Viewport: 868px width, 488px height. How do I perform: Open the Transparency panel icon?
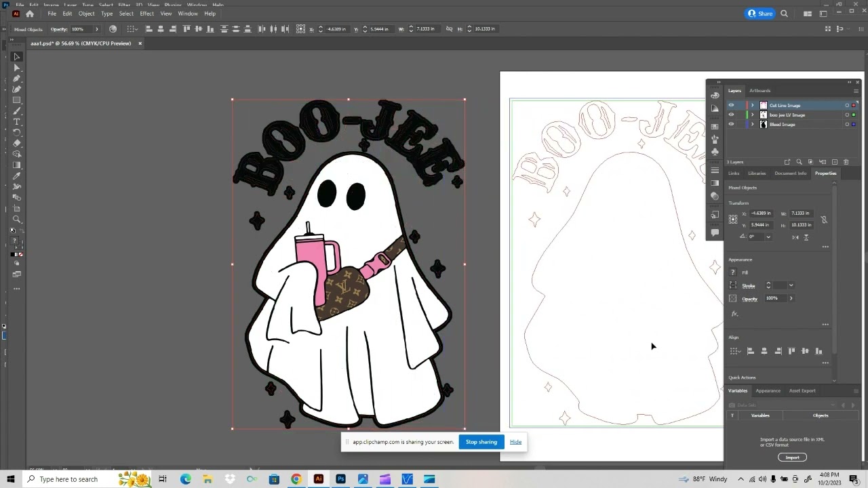(x=715, y=196)
